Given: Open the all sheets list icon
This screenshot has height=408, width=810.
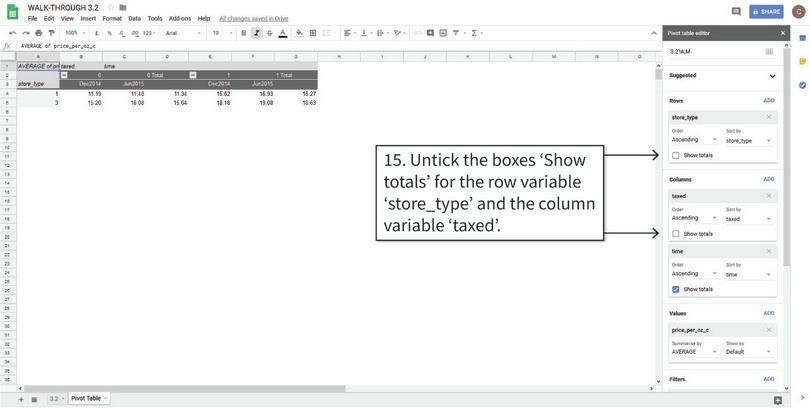Looking at the screenshot, I should click(34, 399).
